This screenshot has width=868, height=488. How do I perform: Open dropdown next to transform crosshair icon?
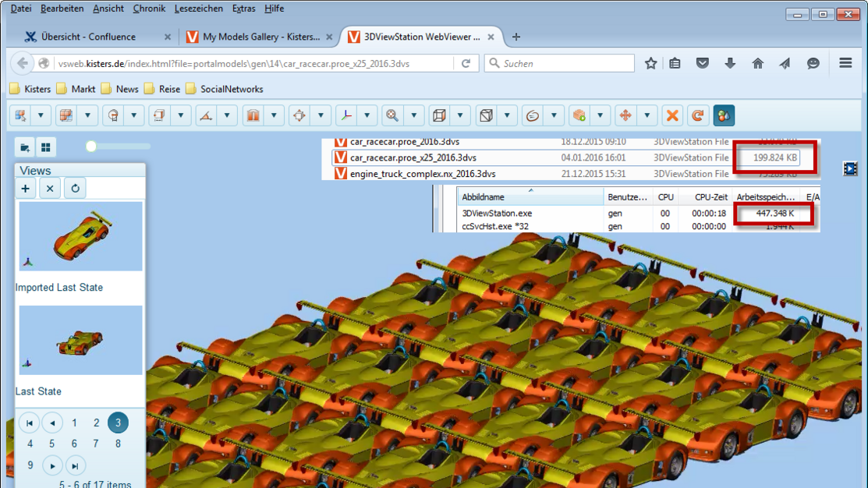tap(321, 115)
